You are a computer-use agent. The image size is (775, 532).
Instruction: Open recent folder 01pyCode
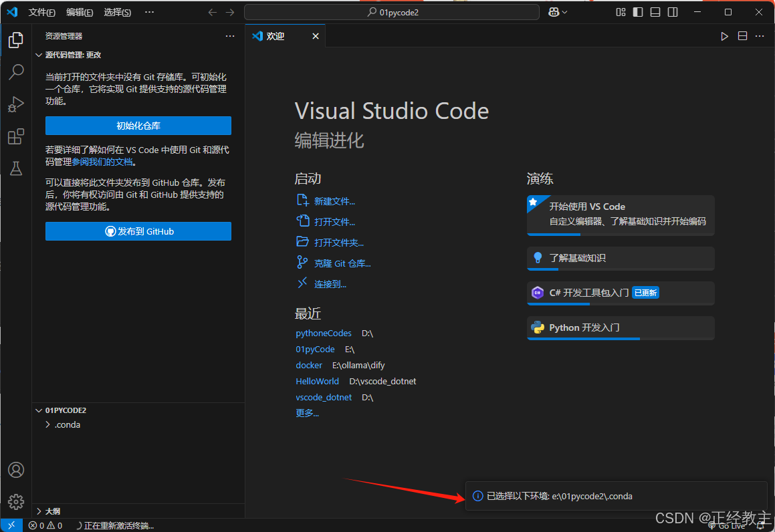315,350
